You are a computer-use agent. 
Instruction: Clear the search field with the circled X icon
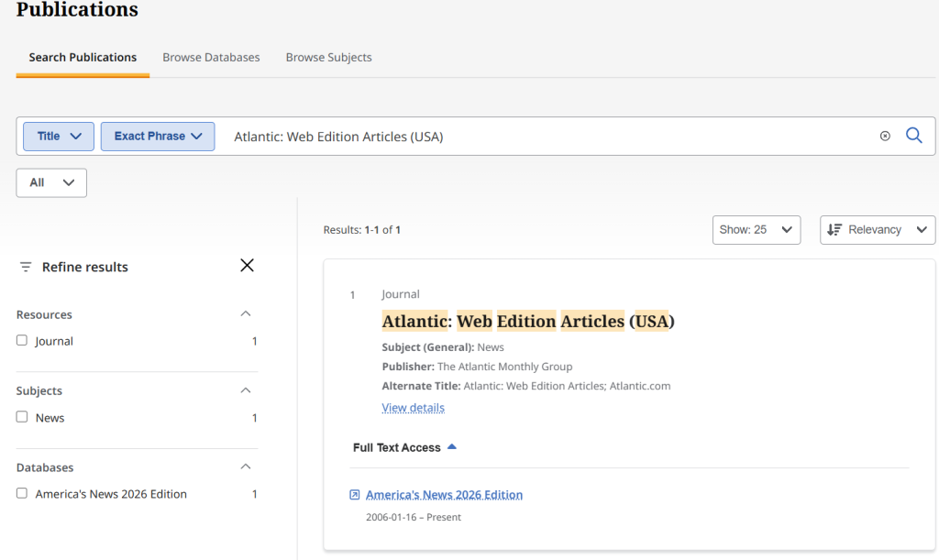tap(885, 136)
